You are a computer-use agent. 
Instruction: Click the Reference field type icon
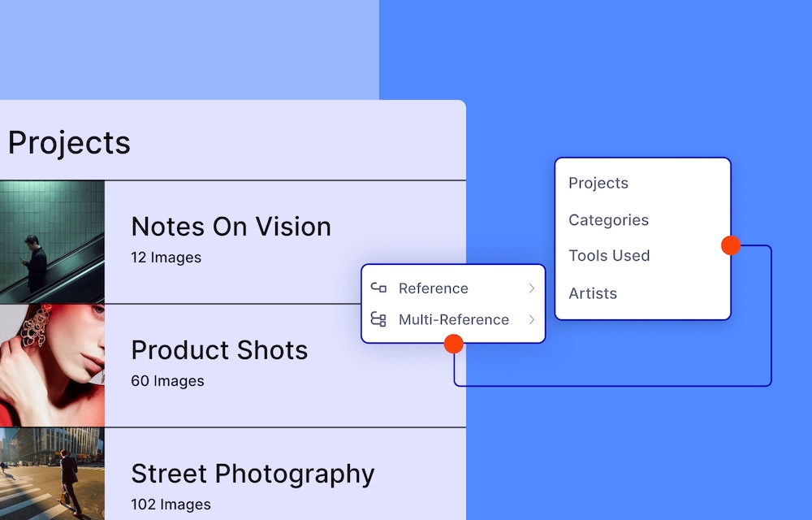[x=378, y=288]
